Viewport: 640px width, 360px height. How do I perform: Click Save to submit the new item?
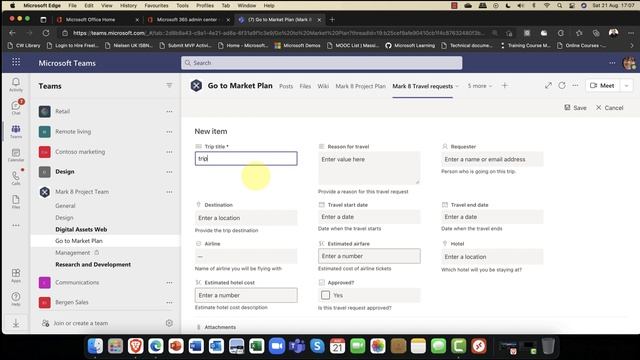click(x=576, y=108)
